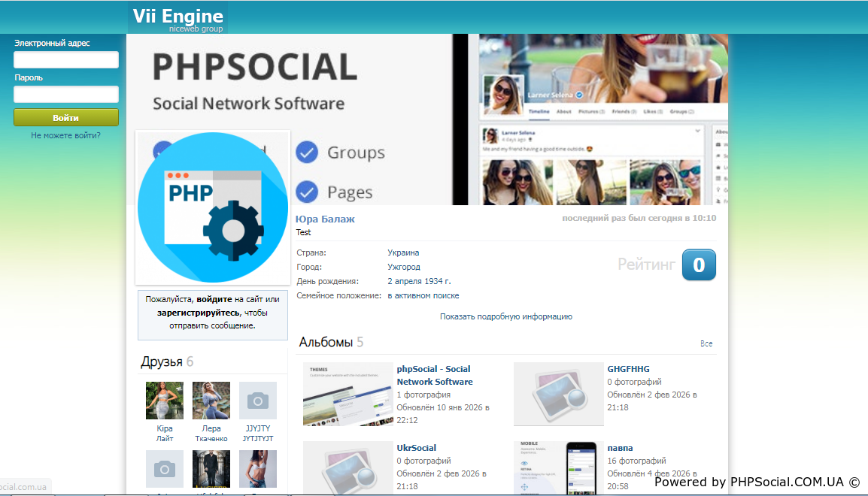Open Кіра Лайт's friend avatar
The image size is (868, 496).
coord(165,401)
